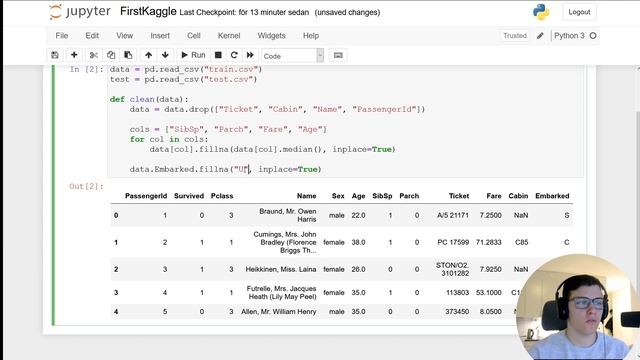Click the Python 3 kernel name
This screenshot has width=640, height=360.
click(x=569, y=36)
